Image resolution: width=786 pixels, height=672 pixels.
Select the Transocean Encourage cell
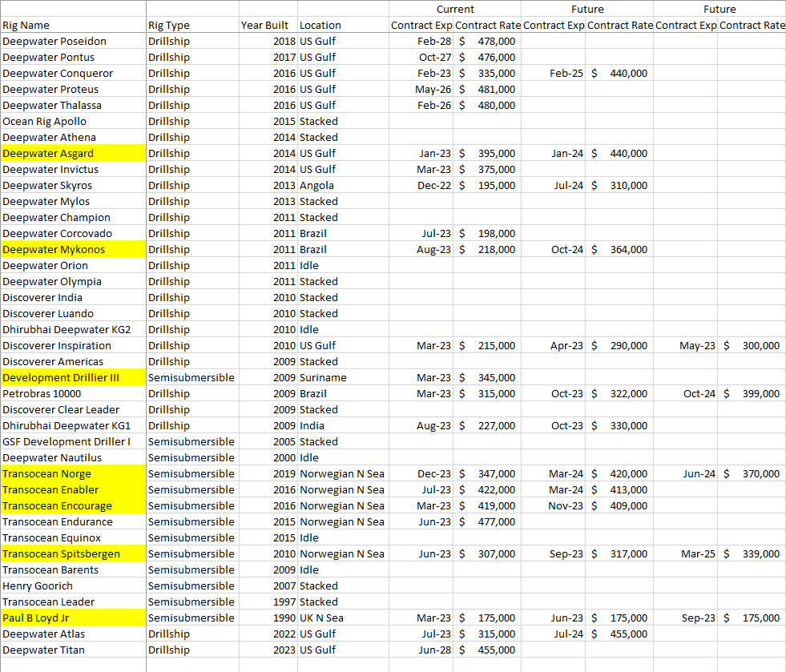73,506
